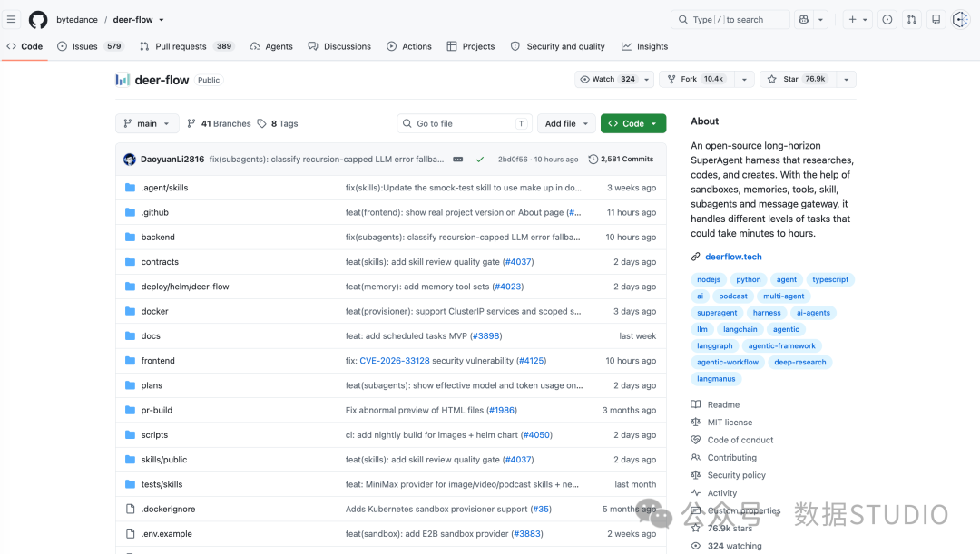Open the Copilot chat icon
Screen dimensions: 980x554
(x=804, y=20)
